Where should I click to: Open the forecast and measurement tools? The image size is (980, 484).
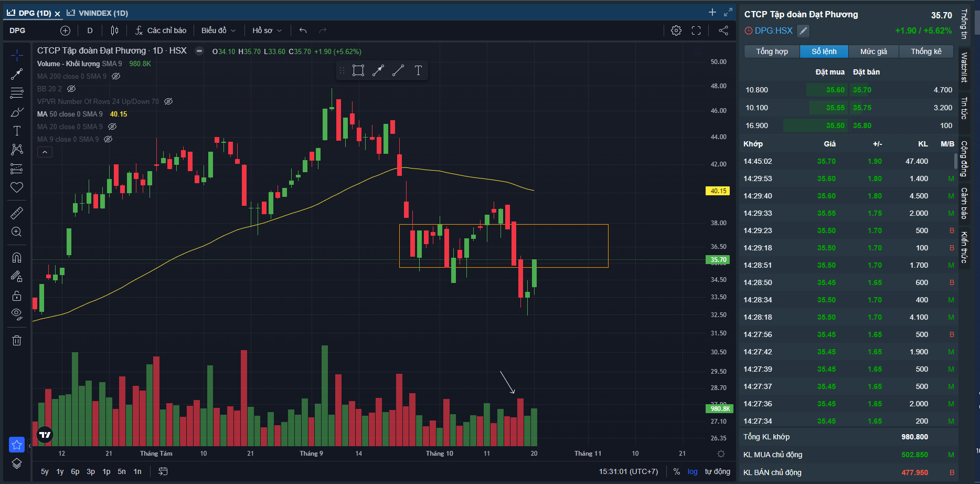(17, 169)
